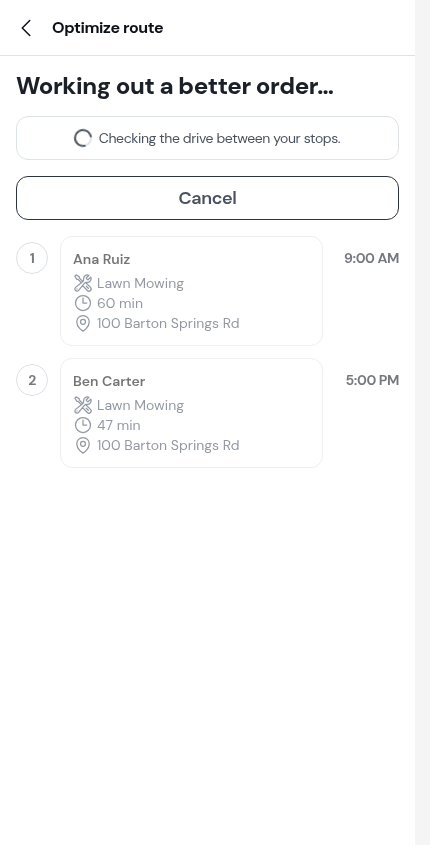The height and width of the screenshot is (845, 430).
Task: Click the 9:00 AM time label
Action: (x=372, y=258)
